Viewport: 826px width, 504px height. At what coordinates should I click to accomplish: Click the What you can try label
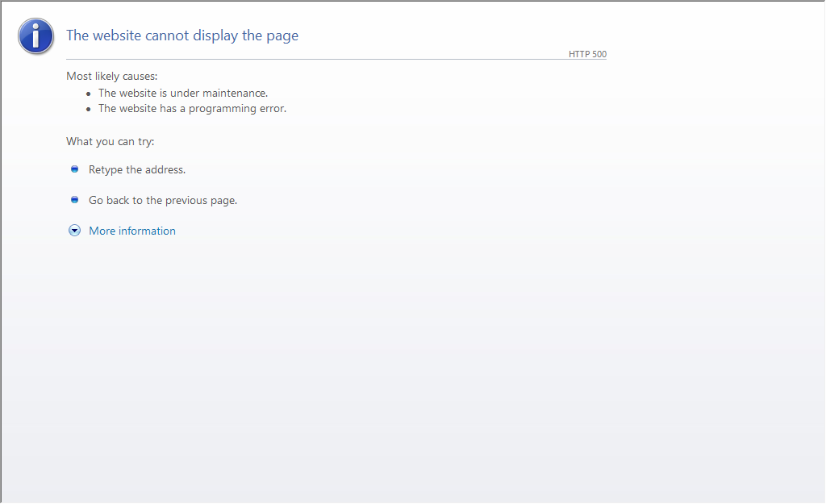pos(111,141)
